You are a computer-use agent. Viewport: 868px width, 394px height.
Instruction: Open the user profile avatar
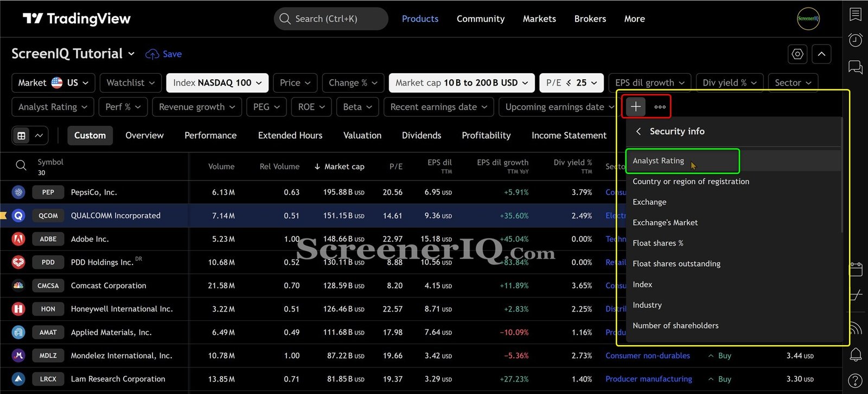click(808, 18)
